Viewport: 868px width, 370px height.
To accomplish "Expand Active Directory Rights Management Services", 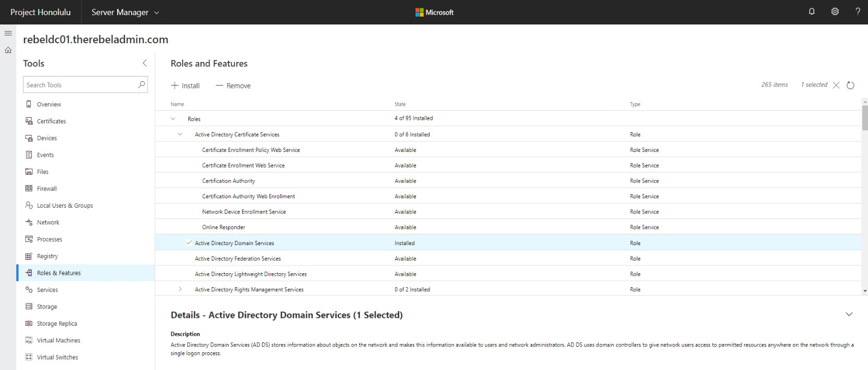I will tap(180, 289).
